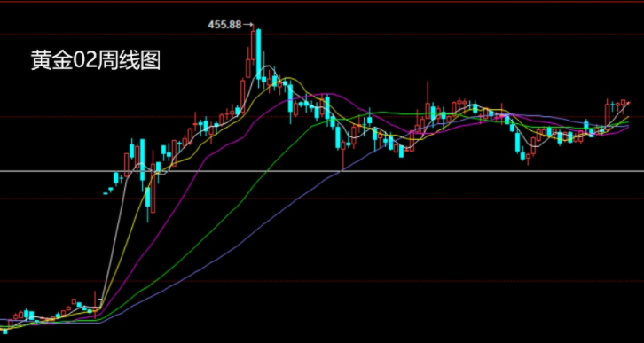This screenshot has width=644, height=343.
Task: Click the yellow moving average line near the peak
Action: pyautogui.click(x=287, y=78)
